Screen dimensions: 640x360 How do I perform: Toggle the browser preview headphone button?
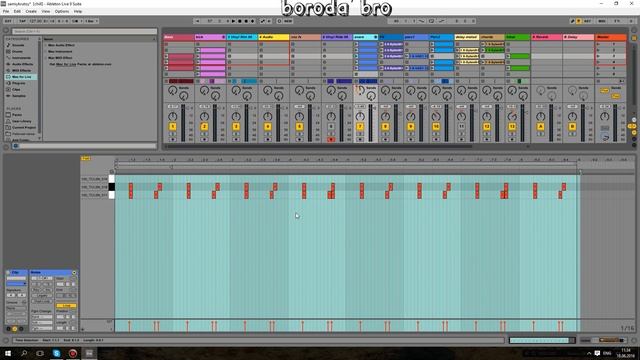pos(16,146)
